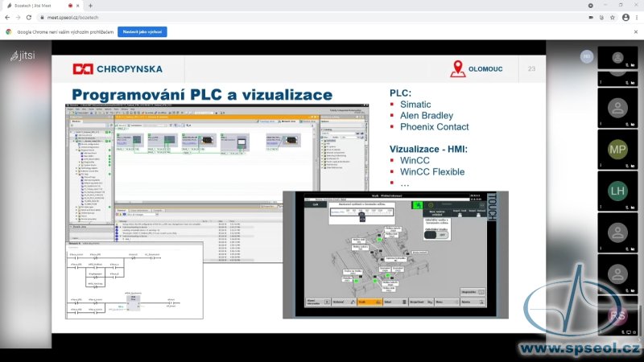Select participant LH's thumbnail

point(617,191)
